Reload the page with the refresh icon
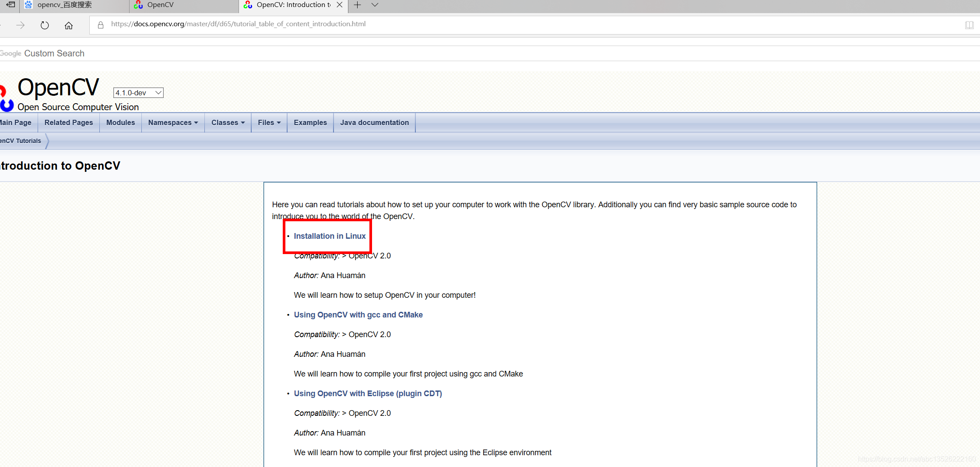Image resolution: width=980 pixels, height=467 pixels. pyautogui.click(x=44, y=25)
